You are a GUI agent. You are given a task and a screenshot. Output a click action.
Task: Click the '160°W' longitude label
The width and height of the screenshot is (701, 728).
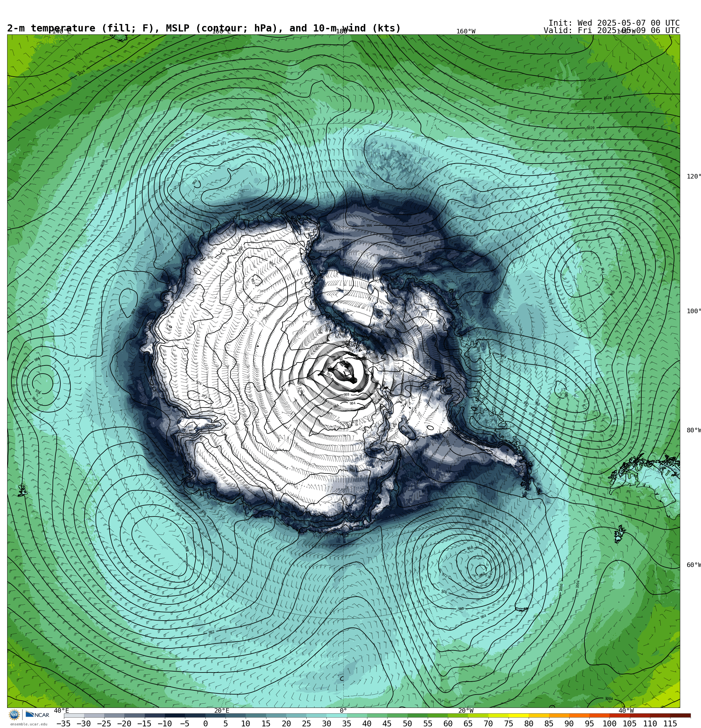[466, 31]
